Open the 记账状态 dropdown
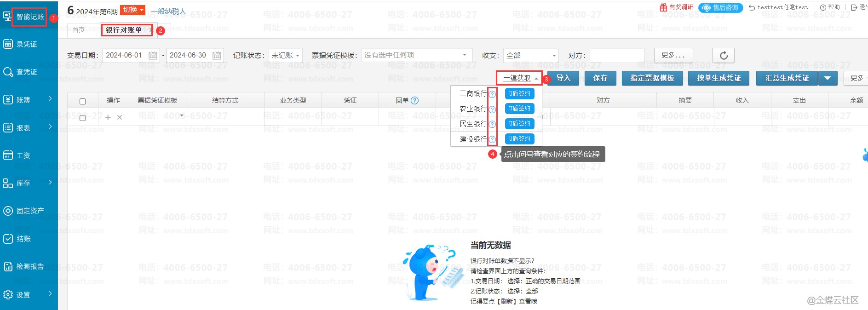This screenshot has width=868, height=310. pyautogui.click(x=285, y=56)
